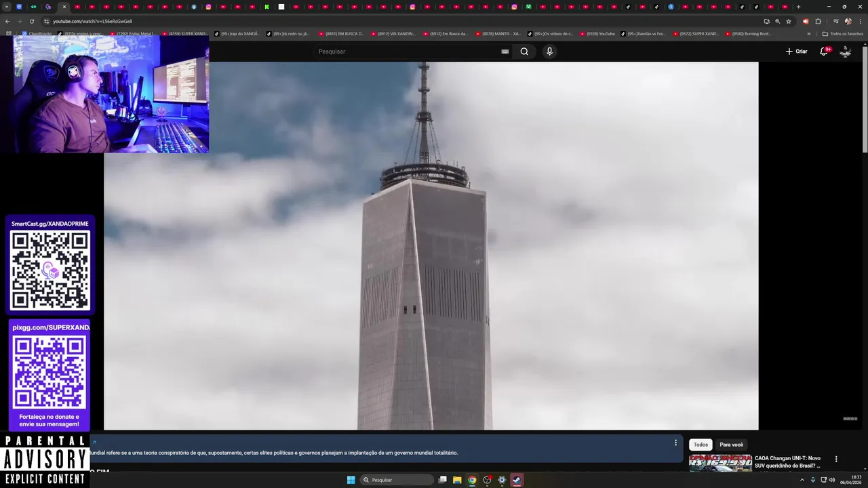Open the gear settings app on taskbar

tap(502, 480)
